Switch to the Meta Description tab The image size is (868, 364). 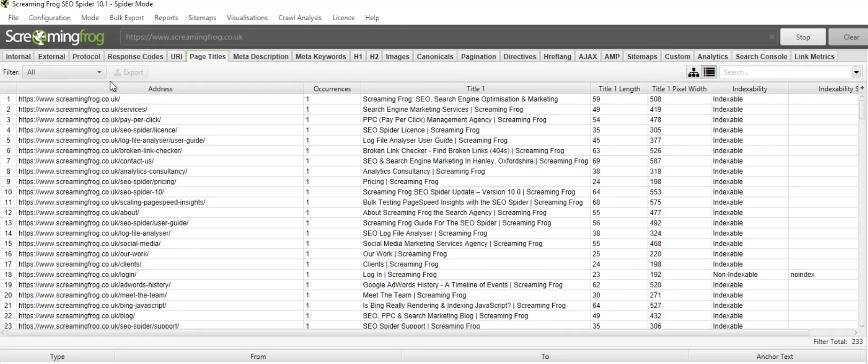pyautogui.click(x=261, y=56)
